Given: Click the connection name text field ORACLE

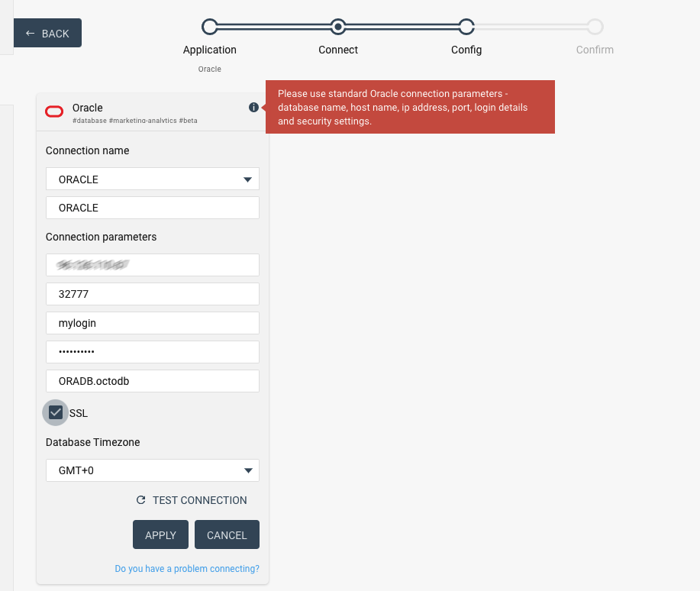Looking at the screenshot, I should pos(152,208).
